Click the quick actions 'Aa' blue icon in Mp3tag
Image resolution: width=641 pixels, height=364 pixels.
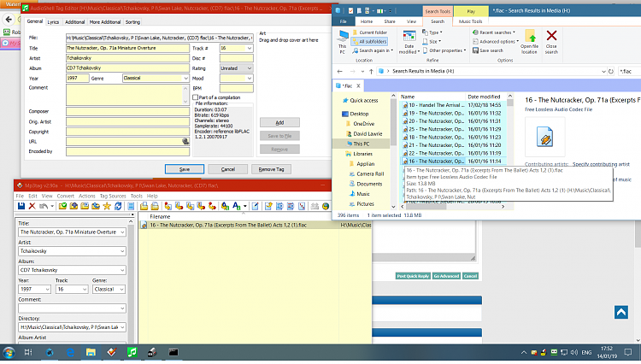click(x=236, y=206)
